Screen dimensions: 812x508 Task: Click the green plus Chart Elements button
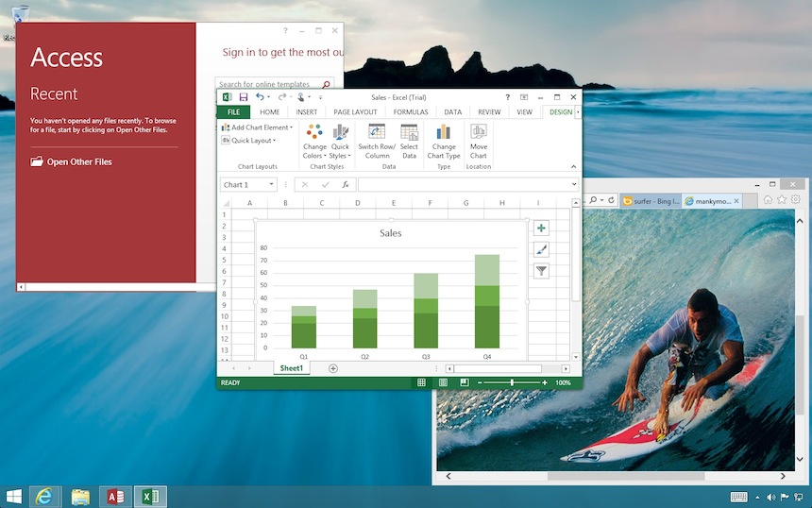[x=541, y=228]
